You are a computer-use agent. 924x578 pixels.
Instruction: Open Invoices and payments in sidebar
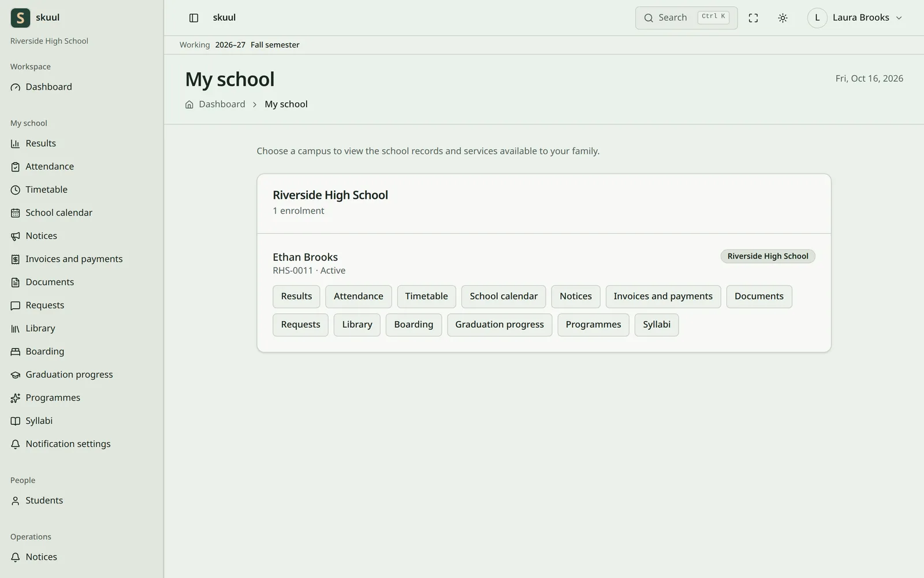tap(81, 259)
